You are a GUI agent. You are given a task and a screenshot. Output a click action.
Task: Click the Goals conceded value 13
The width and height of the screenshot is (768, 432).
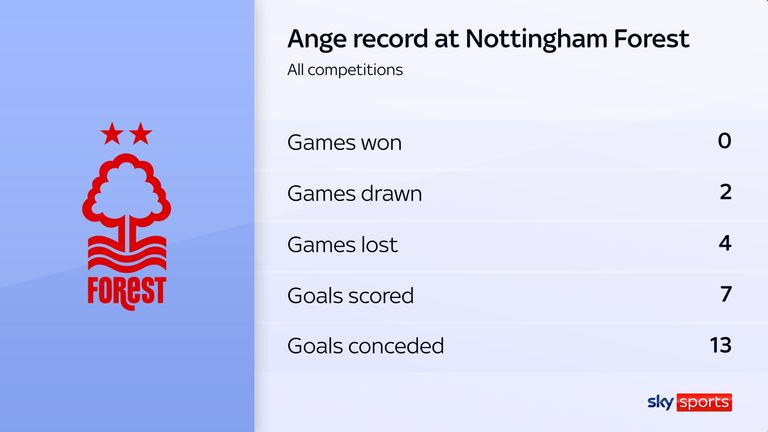[x=719, y=345]
